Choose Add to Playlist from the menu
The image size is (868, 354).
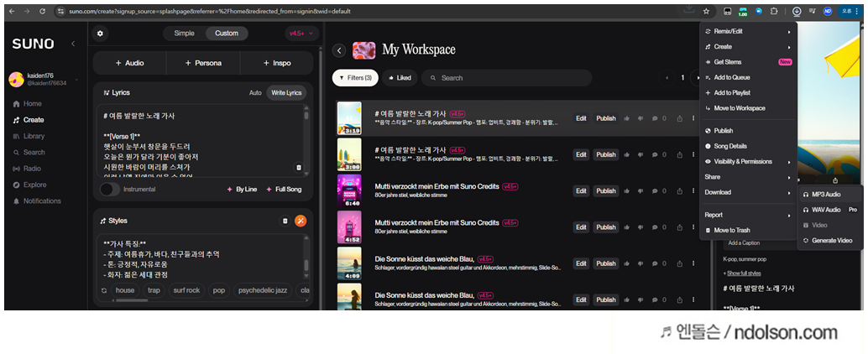coord(747,93)
